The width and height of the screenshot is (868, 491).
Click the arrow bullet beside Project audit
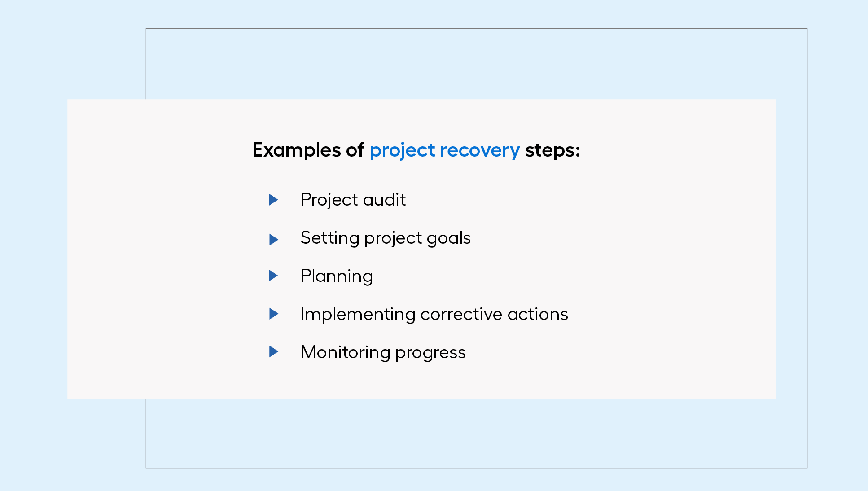coord(273,200)
